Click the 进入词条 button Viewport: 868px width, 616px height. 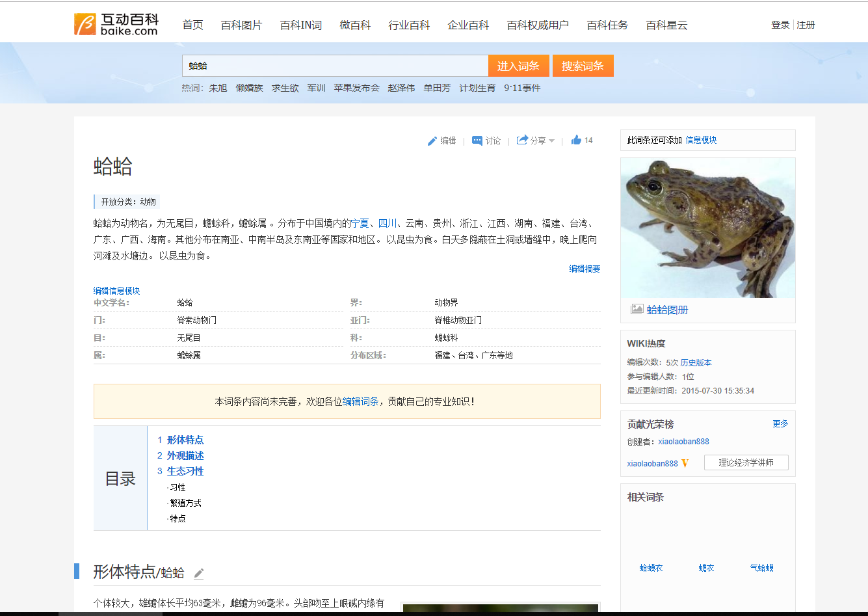point(518,66)
